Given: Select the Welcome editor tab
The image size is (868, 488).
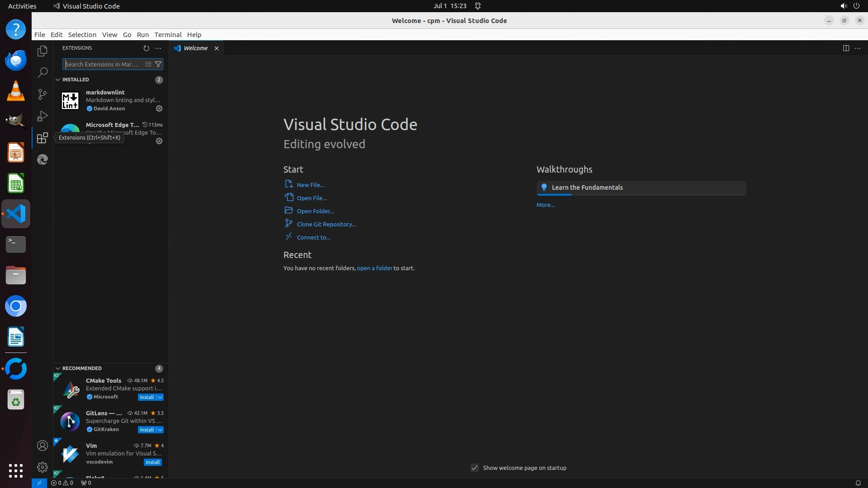Looking at the screenshot, I should pos(195,48).
